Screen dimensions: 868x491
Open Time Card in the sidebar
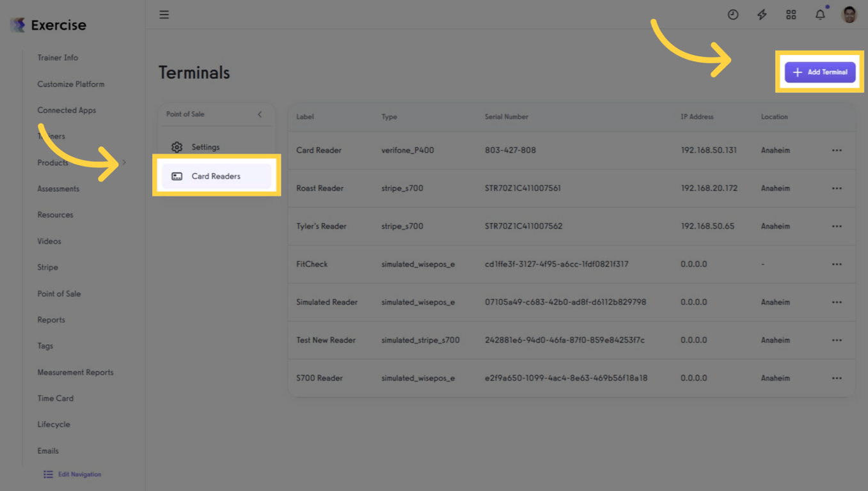point(55,398)
